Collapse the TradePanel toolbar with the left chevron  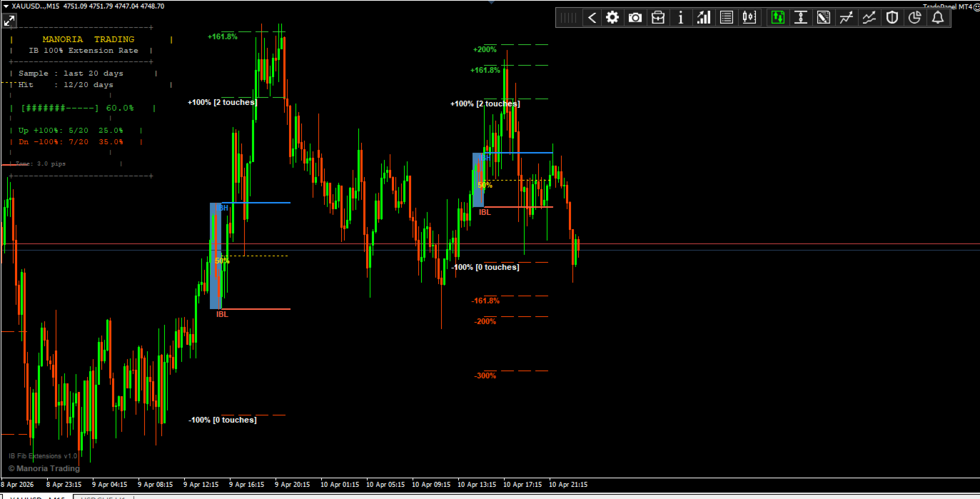(592, 18)
